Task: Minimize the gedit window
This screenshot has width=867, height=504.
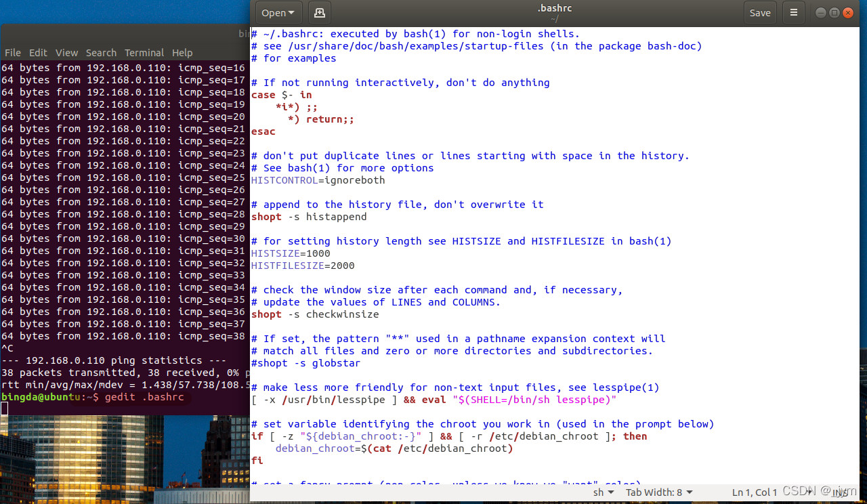Action: point(820,13)
